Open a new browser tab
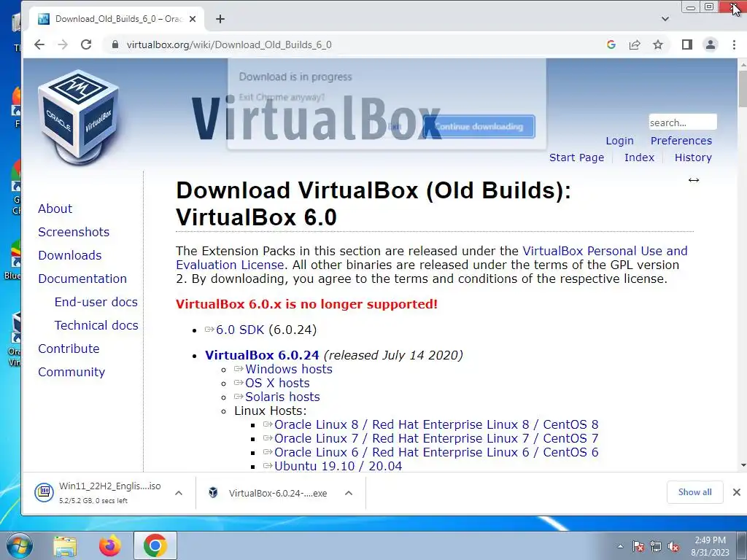 [x=220, y=19]
